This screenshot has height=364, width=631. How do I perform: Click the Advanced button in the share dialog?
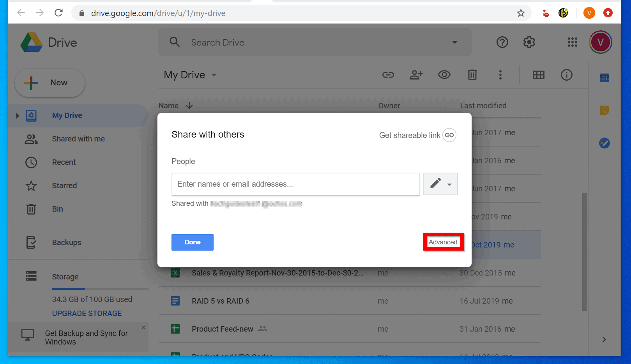coord(443,242)
